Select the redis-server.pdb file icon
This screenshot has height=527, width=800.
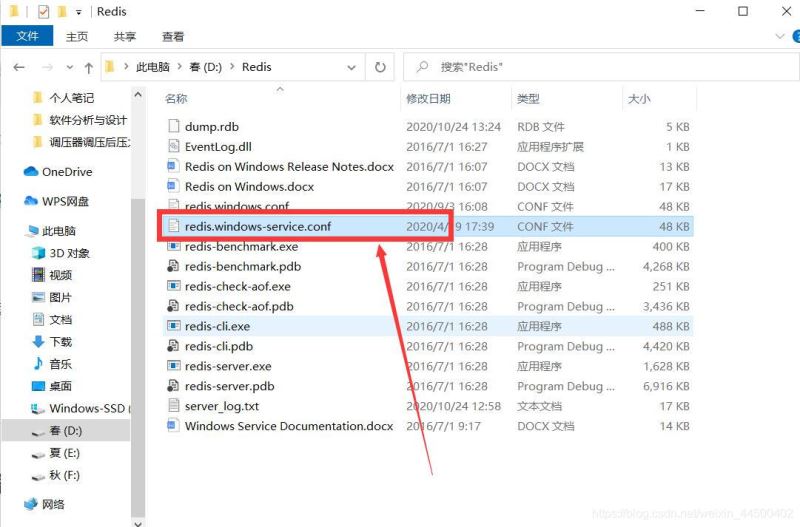tap(173, 385)
